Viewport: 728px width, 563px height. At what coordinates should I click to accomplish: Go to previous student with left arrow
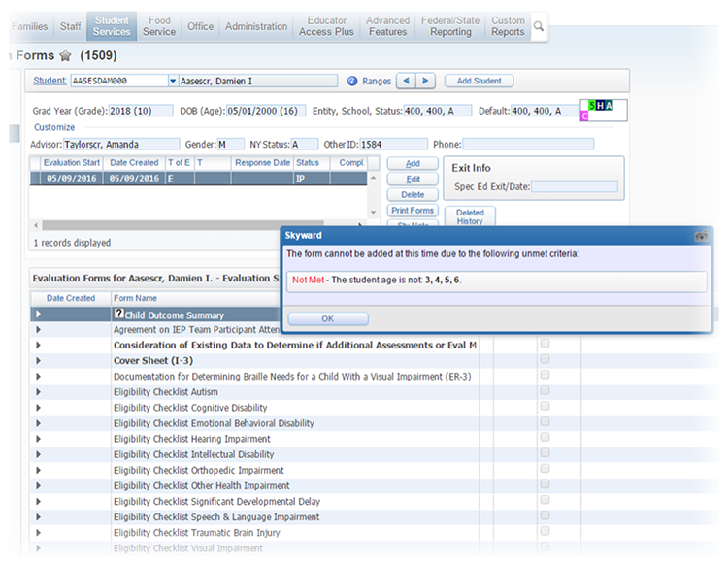407,81
